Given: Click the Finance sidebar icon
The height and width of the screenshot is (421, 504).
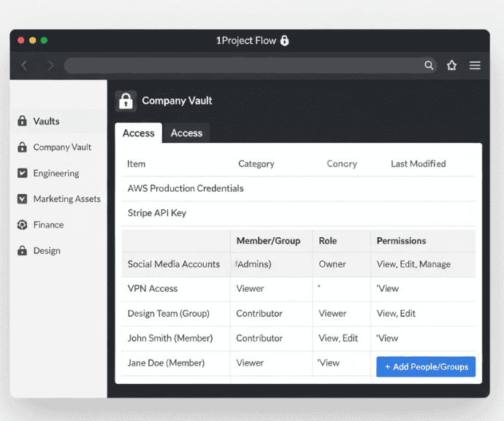Looking at the screenshot, I should (22, 225).
